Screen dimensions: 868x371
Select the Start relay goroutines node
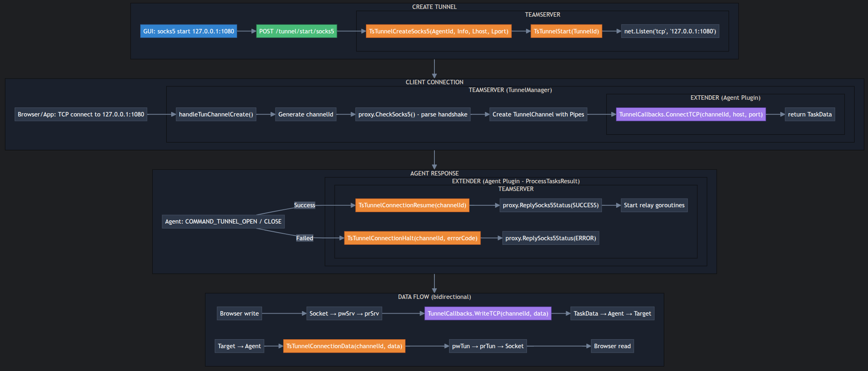(654, 205)
